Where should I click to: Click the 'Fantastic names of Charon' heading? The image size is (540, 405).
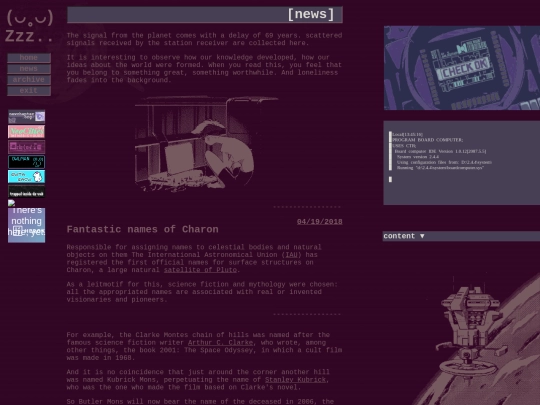(143, 229)
